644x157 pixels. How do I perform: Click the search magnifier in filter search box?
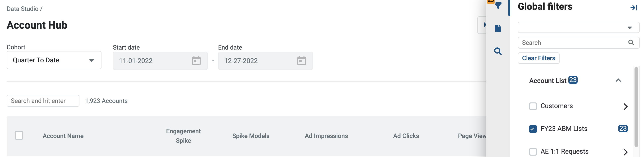coord(631,42)
